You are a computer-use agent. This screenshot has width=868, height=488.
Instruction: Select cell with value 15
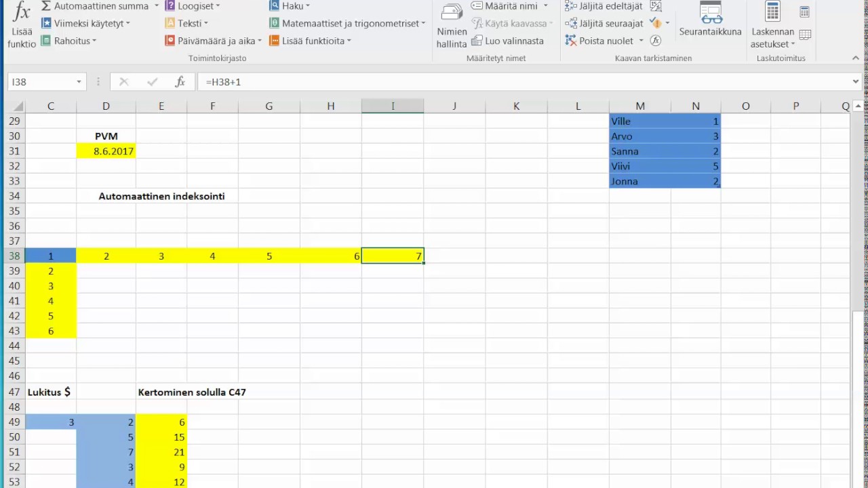coord(161,437)
